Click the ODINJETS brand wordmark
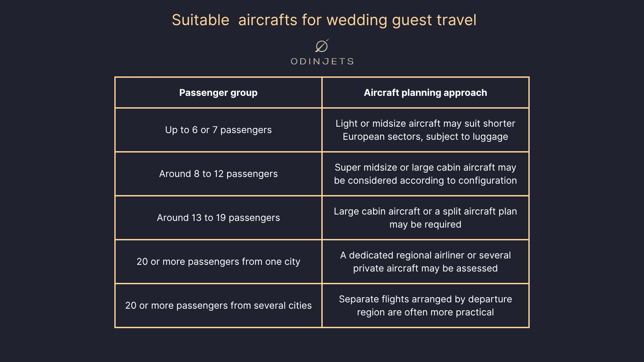Screen dimensions: 644x362 point(322,61)
